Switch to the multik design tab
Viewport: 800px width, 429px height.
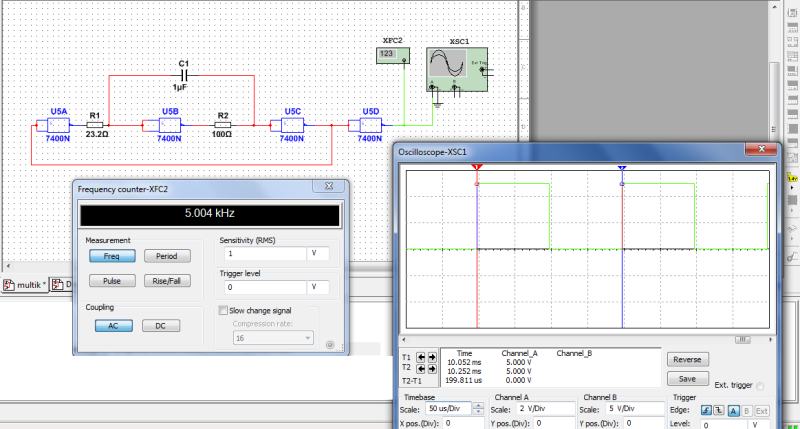point(24,285)
